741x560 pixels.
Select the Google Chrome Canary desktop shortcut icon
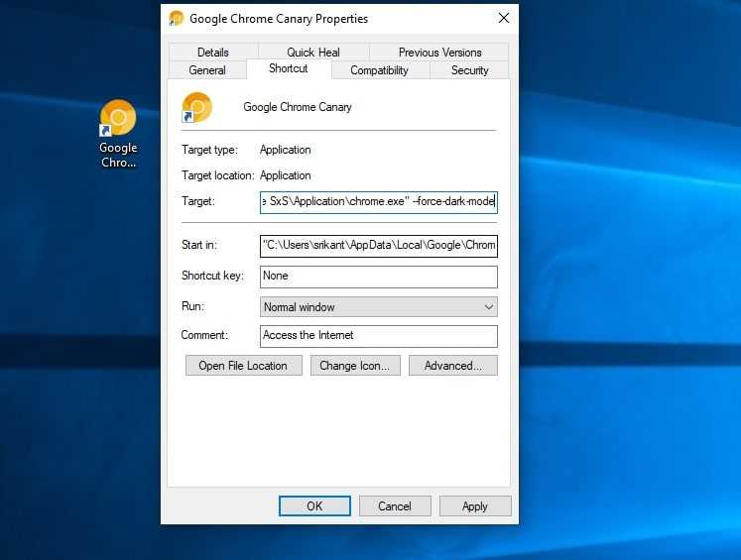[118, 118]
